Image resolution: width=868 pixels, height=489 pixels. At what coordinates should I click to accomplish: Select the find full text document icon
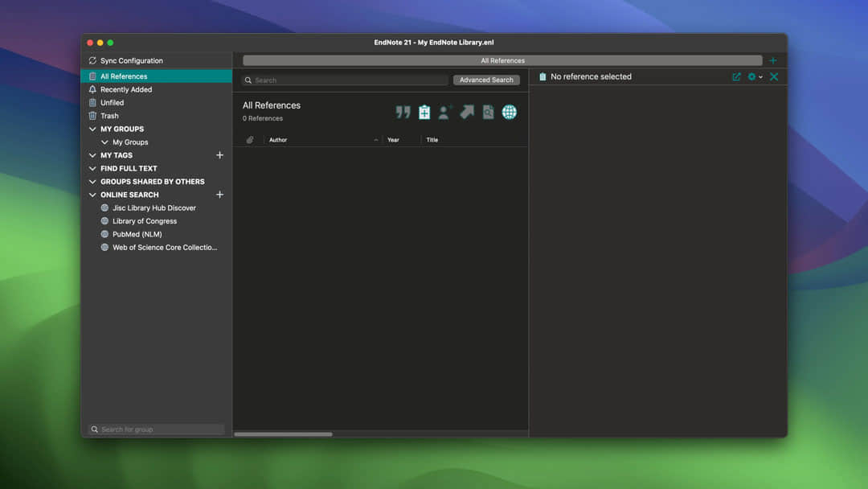tap(488, 112)
